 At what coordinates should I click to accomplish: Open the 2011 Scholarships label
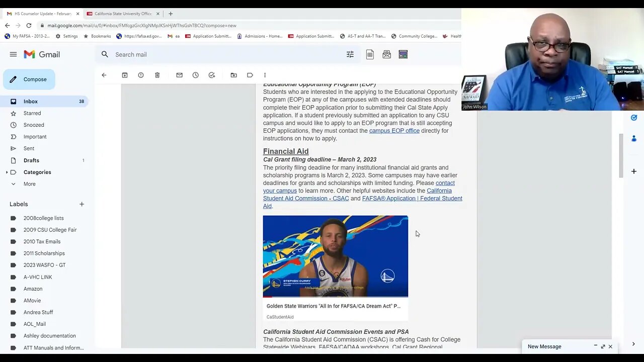pos(45,253)
